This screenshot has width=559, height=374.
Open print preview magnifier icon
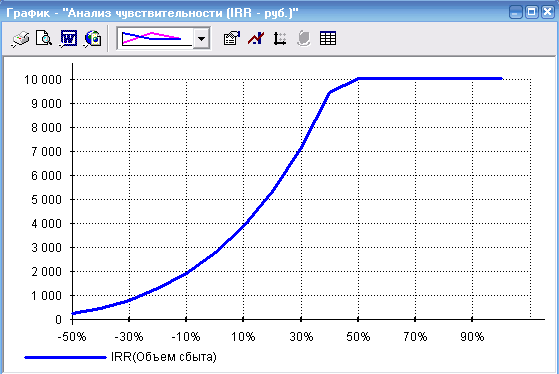(44, 39)
